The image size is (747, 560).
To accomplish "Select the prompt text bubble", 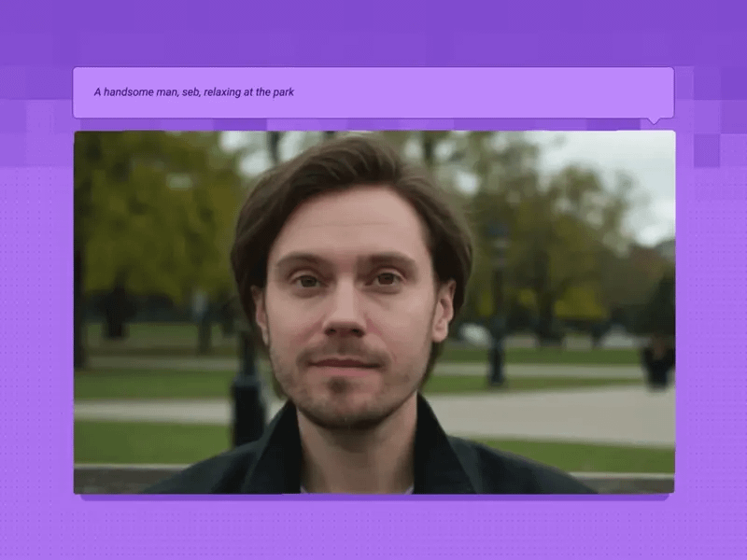I will (x=373, y=92).
